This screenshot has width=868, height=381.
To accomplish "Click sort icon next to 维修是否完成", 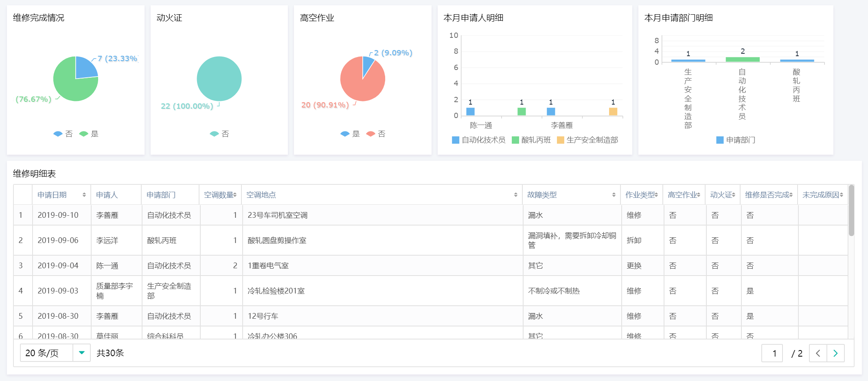I will click(791, 195).
